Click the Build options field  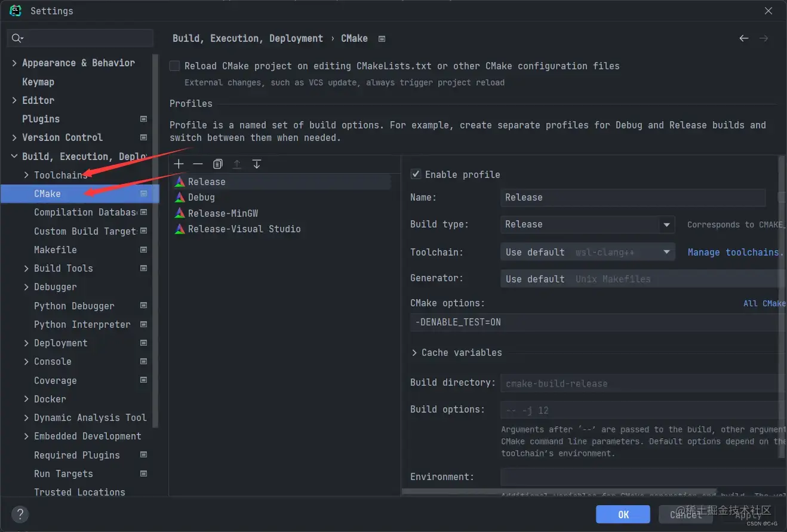642,410
